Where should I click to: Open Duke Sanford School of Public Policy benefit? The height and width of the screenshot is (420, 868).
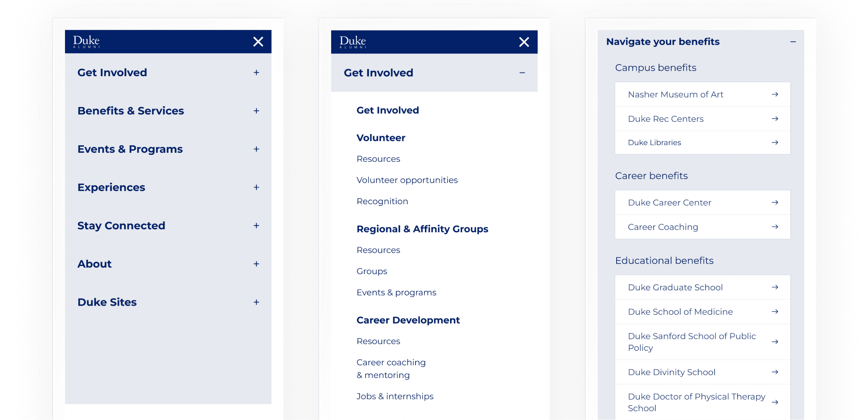click(x=703, y=342)
